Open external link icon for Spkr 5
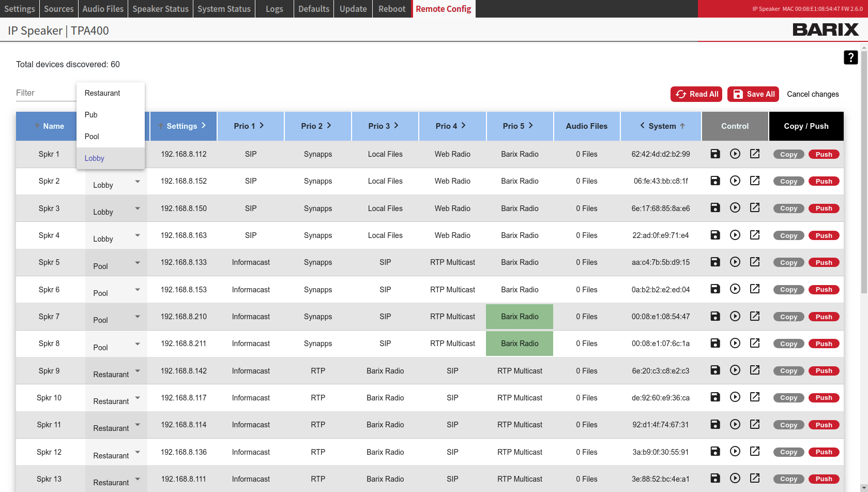The image size is (868, 492). (754, 262)
